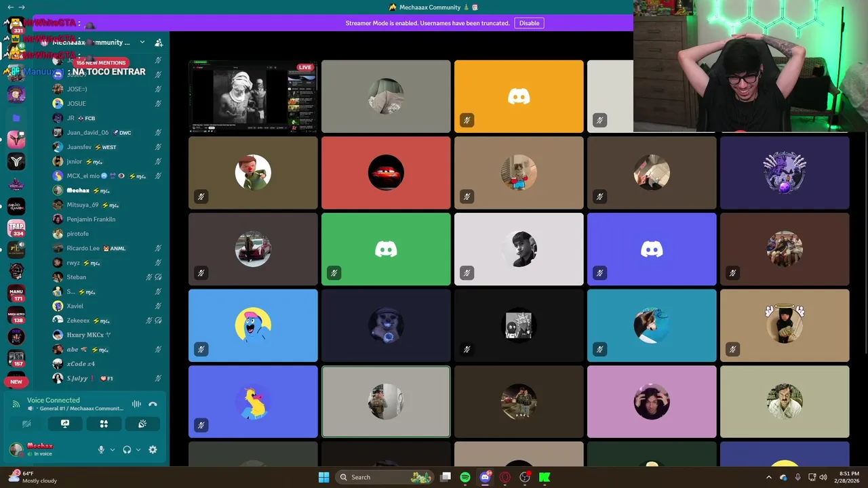868x488 pixels.
Task: Go forward using the top arrow
Action: [22, 7]
